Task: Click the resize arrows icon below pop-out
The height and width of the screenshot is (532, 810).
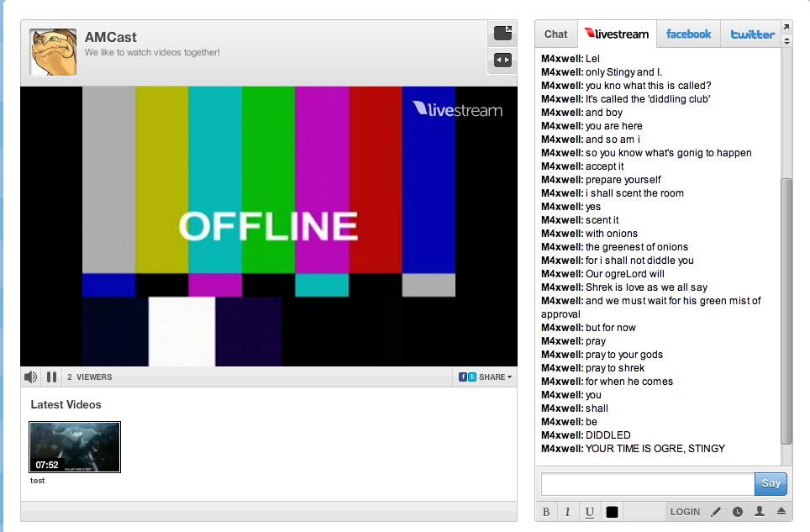Action: (502, 60)
